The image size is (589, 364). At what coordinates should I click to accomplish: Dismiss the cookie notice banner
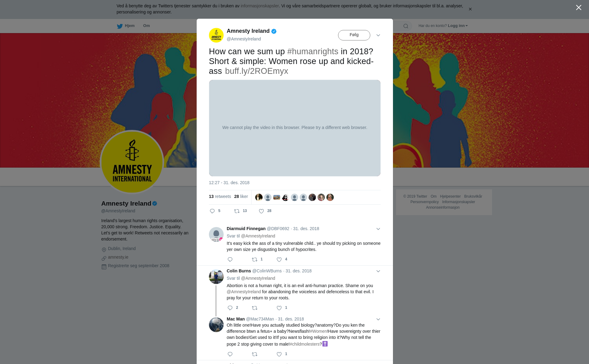point(470,9)
